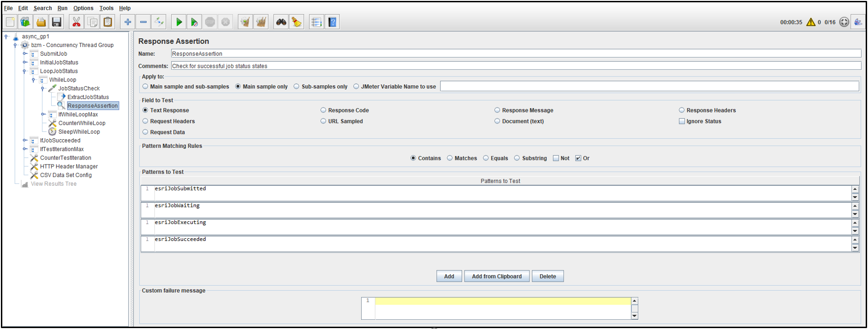Click the Shutdown test icon
Screen dimensions: 868x329
(226, 22)
